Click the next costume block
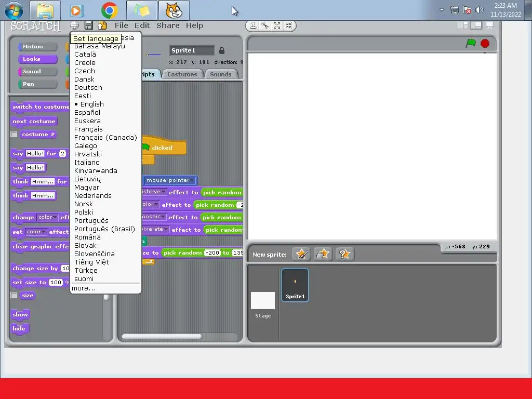The width and height of the screenshot is (532, 399). point(34,122)
